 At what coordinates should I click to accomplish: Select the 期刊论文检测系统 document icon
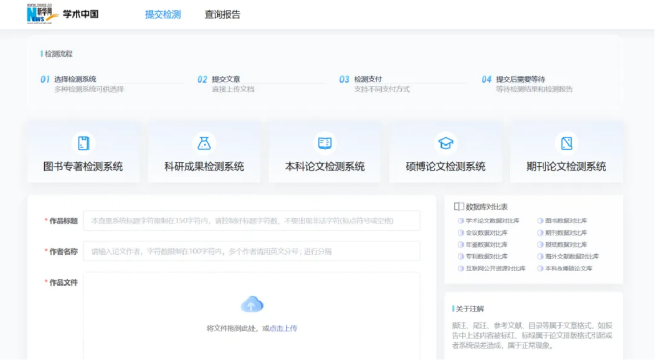tap(566, 143)
